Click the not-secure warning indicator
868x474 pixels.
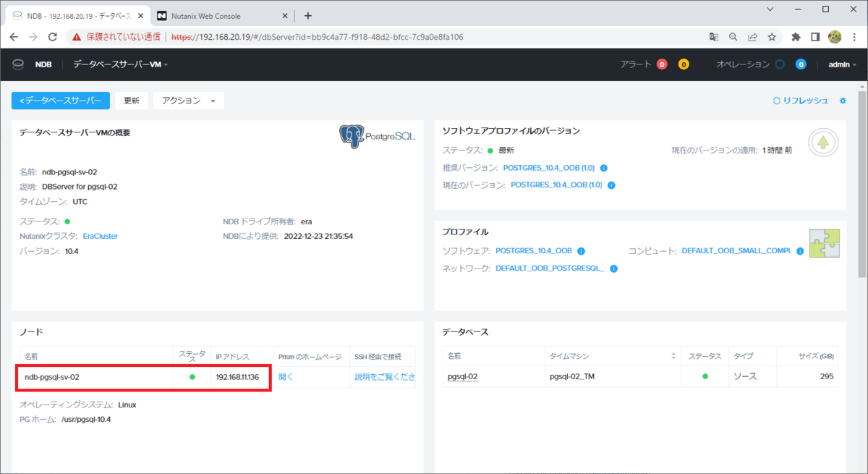click(x=116, y=36)
